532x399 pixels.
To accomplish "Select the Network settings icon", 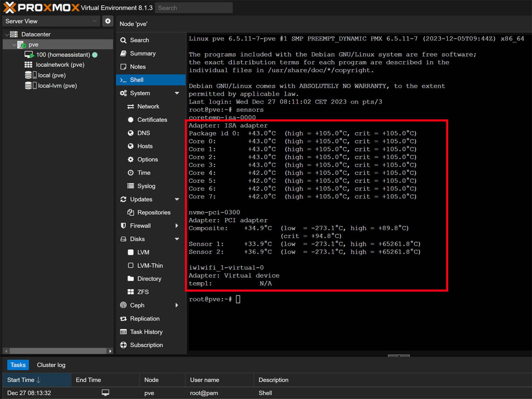I will coord(148,106).
